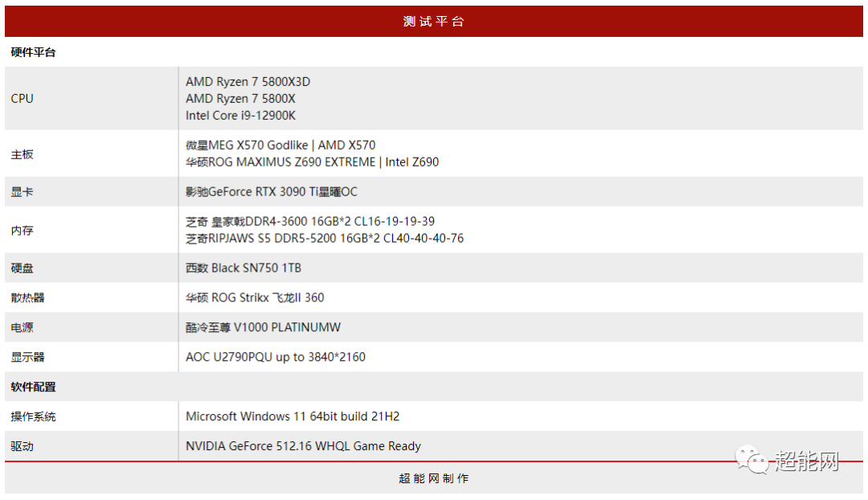The image size is (868, 500).
Task: Select 微星MEG X570 Godlike motherboard line
Action: [x=280, y=145]
